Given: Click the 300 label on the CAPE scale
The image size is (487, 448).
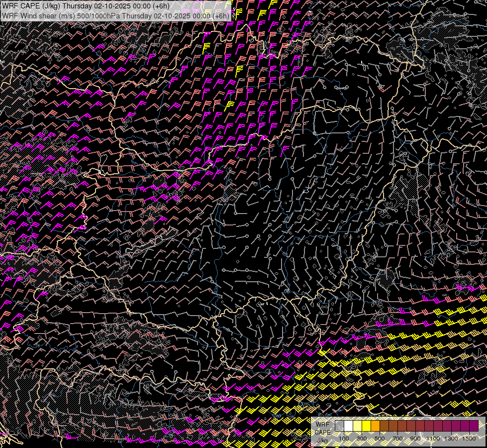Looking at the screenshot, I should click(362, 439).
